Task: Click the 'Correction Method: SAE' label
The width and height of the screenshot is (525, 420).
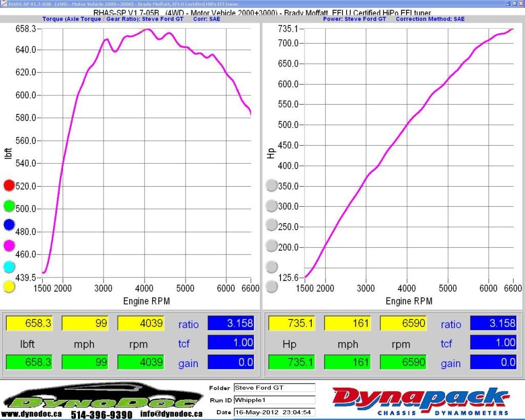Action: click(430, 19)
